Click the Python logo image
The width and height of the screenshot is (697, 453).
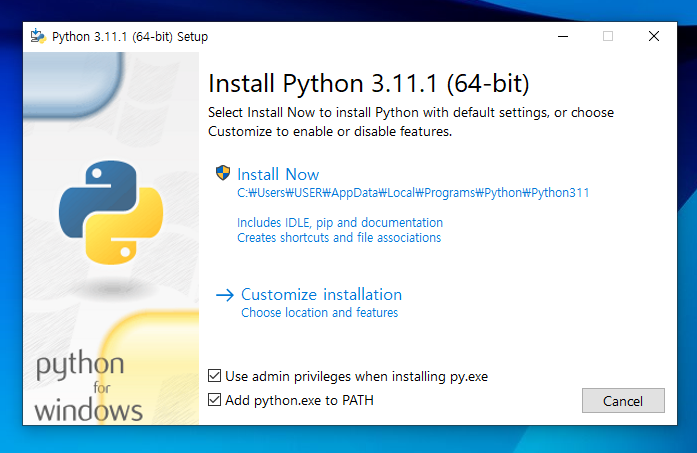(111, 212)
